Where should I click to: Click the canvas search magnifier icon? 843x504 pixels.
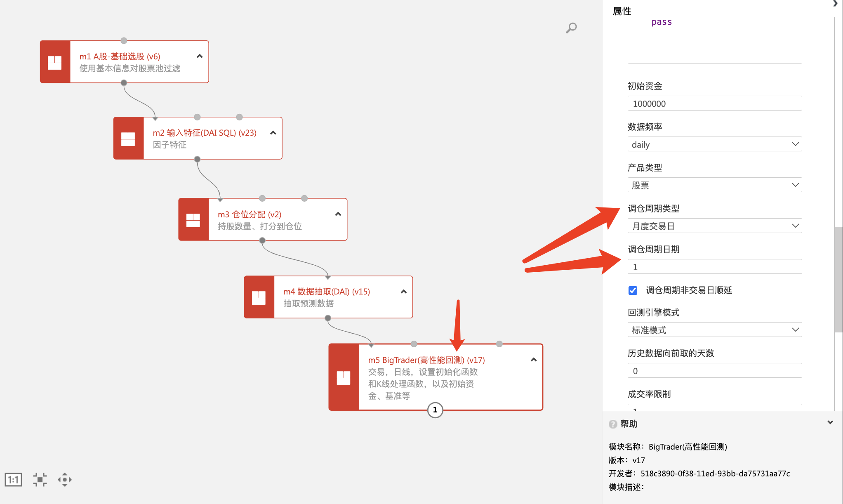click(571, 28)
